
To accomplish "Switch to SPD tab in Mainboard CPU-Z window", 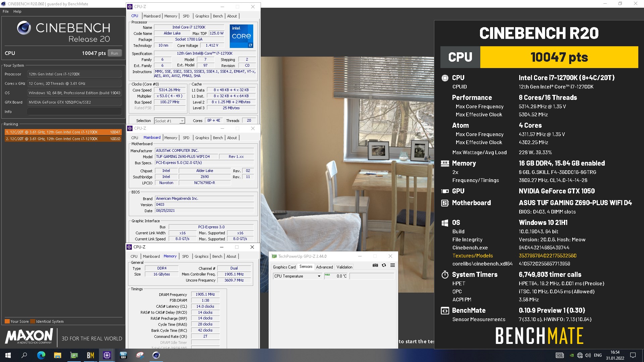I will click(x=186, y=138).
